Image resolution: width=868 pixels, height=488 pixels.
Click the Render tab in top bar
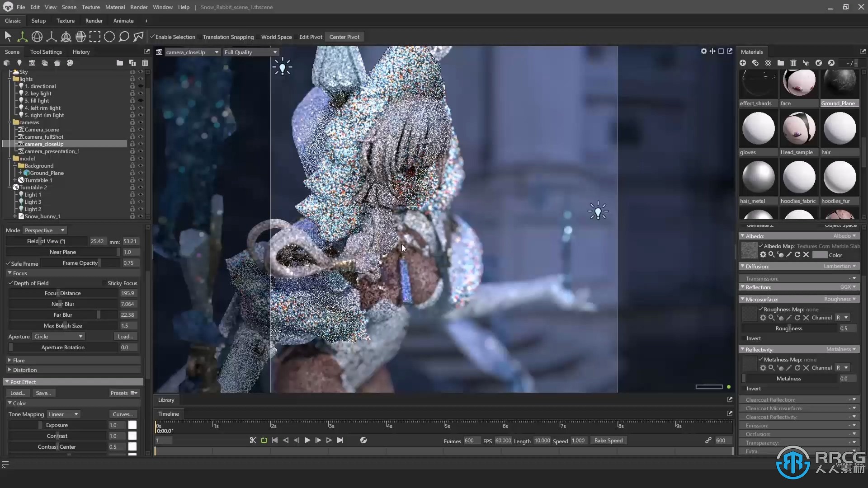(94, 20)
